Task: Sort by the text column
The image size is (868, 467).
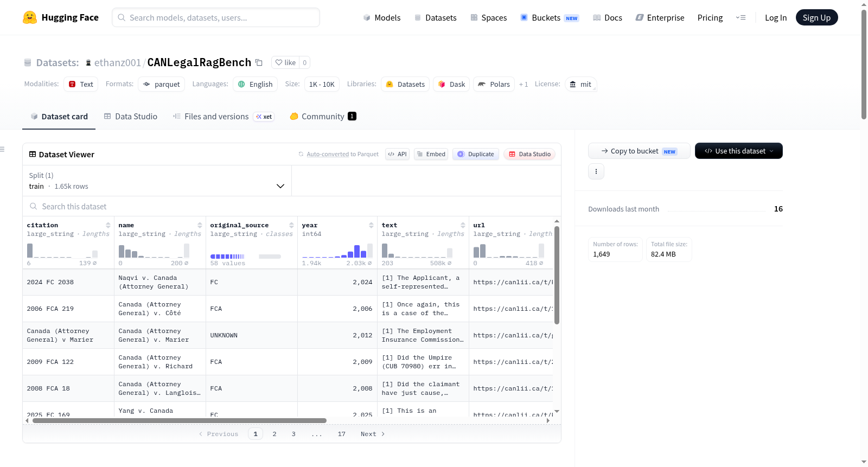Action: coord(463,225)
